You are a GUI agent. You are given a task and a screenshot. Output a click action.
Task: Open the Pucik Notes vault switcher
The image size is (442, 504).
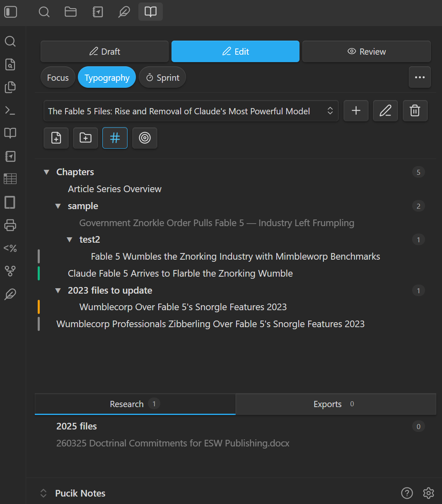pyautogui.click(x=72, y=493)
